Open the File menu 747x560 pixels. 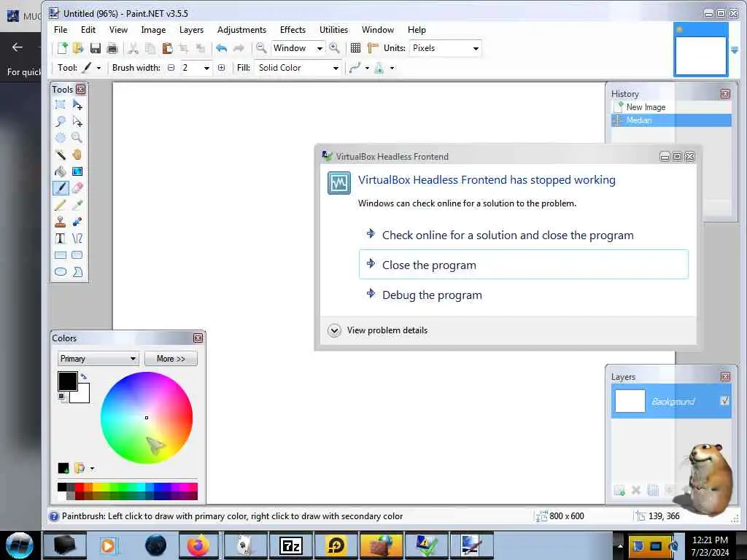click(61, 29)
